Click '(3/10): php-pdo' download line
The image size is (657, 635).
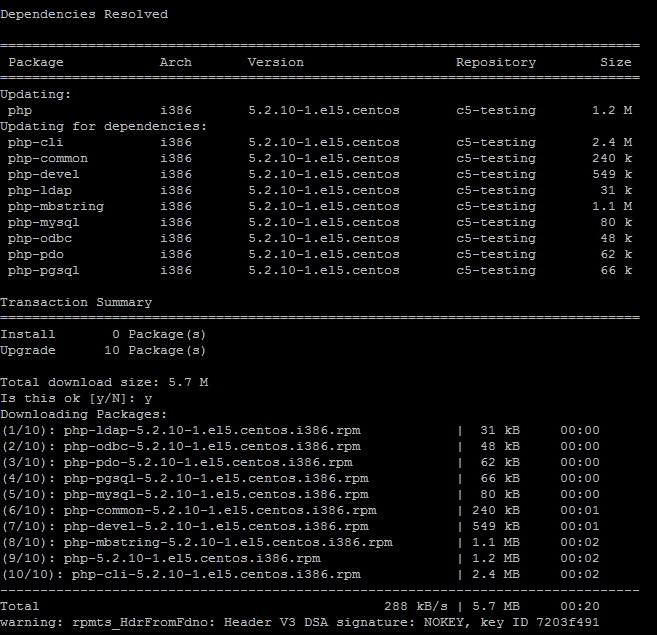(x=300, y=462)
